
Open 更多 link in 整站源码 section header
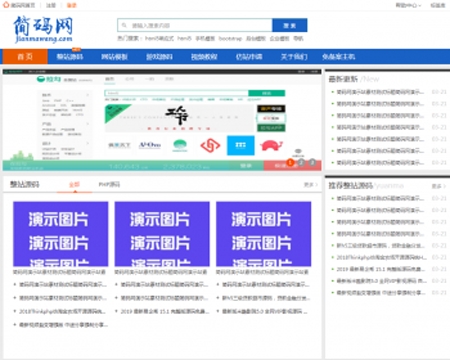[311, 184]
